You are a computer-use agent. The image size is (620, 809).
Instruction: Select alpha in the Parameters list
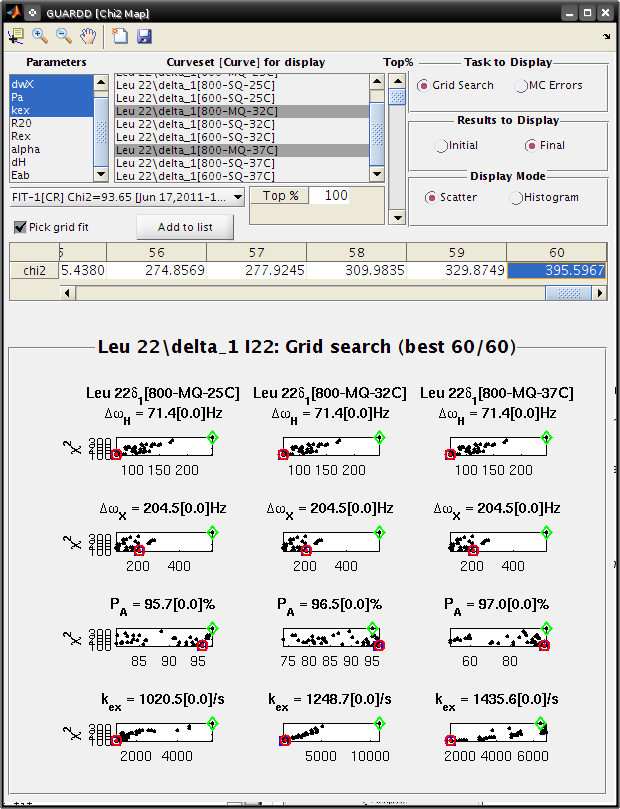[52, 149]
